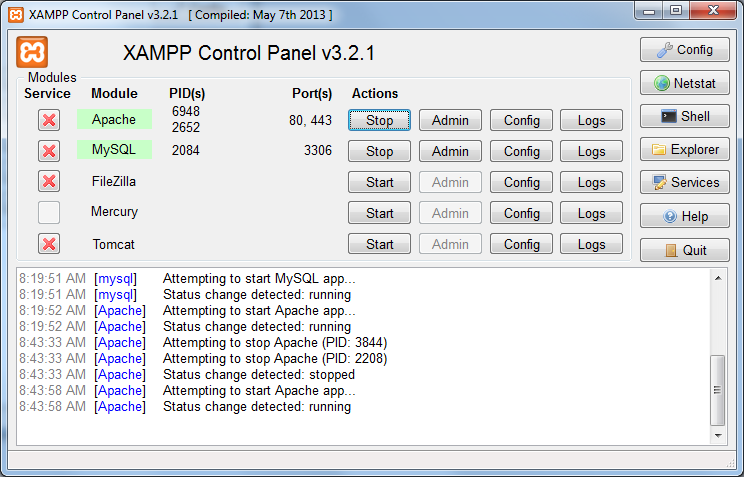Open Explorer via folder icon button
Viewport: 744px width, 477px height.
click(684, 150)
